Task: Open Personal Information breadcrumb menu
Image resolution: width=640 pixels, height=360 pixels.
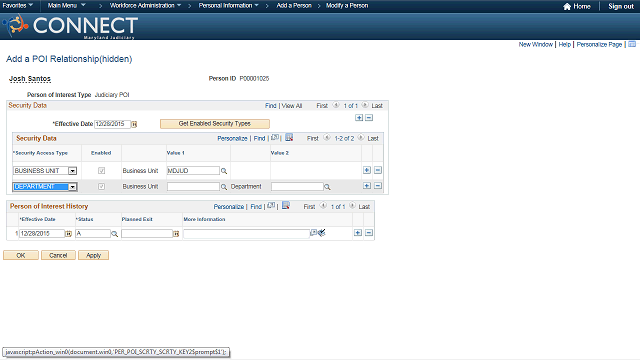Action: pos(229,6)
